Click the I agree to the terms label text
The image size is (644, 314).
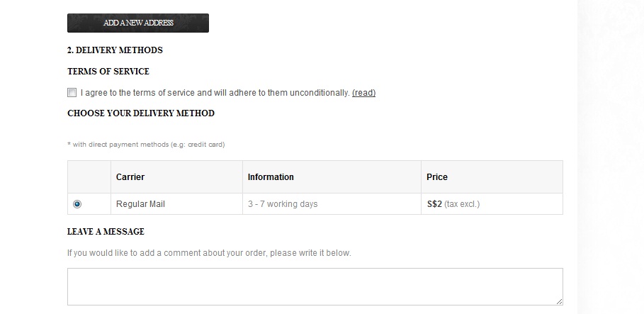pos(215,93)
